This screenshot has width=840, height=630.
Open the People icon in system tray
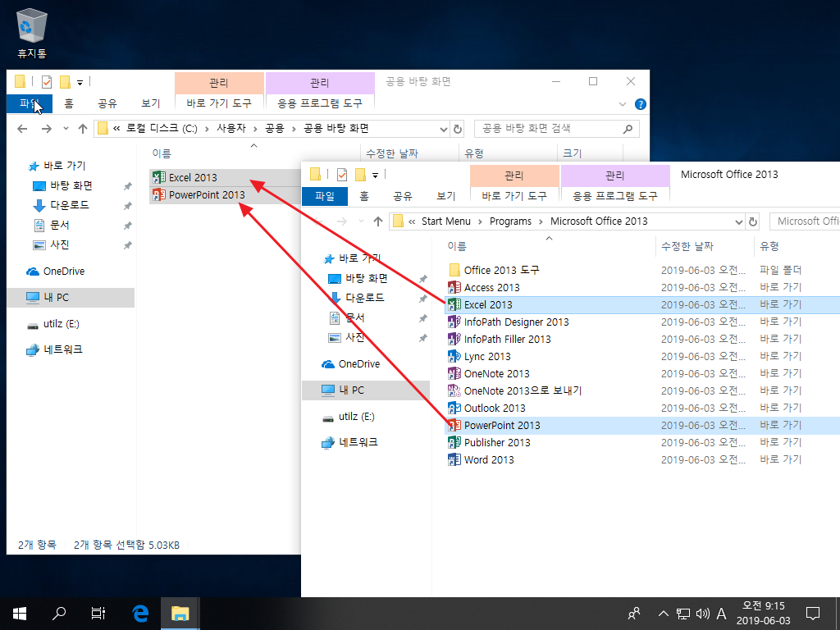(x=634, y=614)
